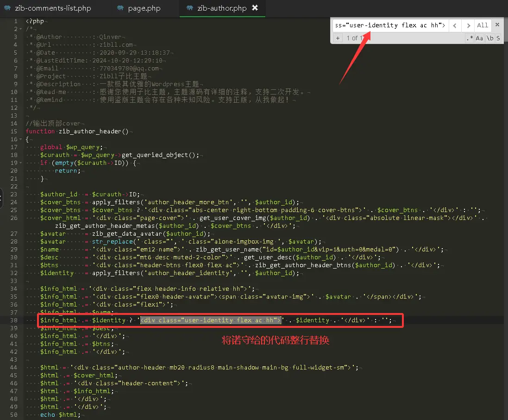508x420 pixels.
Task: Toggle whole word search (\b)
Action: (x=489, y=38)
